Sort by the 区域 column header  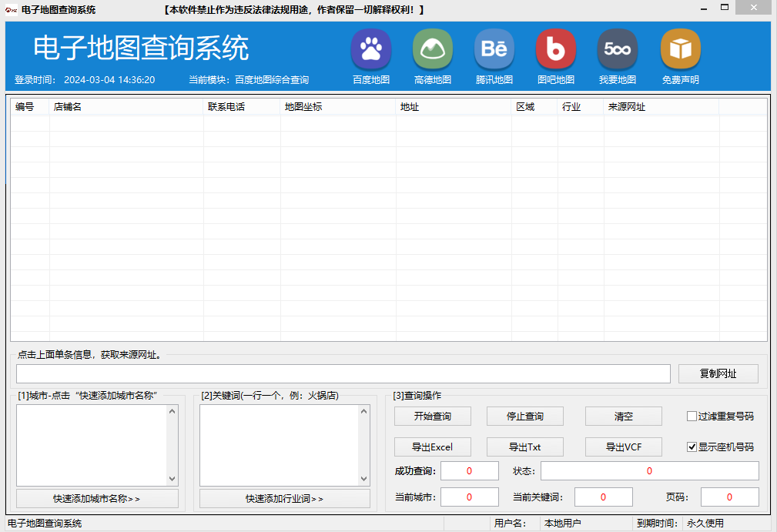pyautogui.click(x=534, y=106)
